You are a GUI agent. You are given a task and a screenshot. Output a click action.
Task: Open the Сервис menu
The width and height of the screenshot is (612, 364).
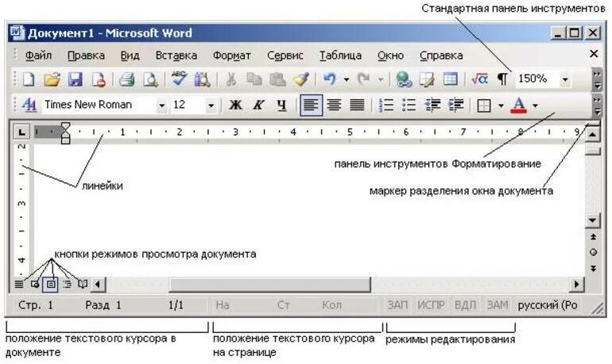[x=285, y=56]
